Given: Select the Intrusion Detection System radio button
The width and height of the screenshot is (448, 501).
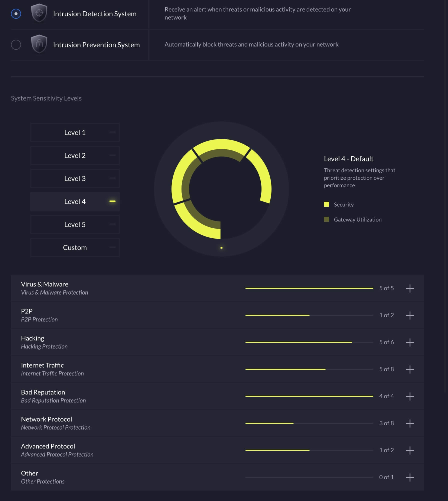Looking at the screenshot, I should [x=16, y=14].
